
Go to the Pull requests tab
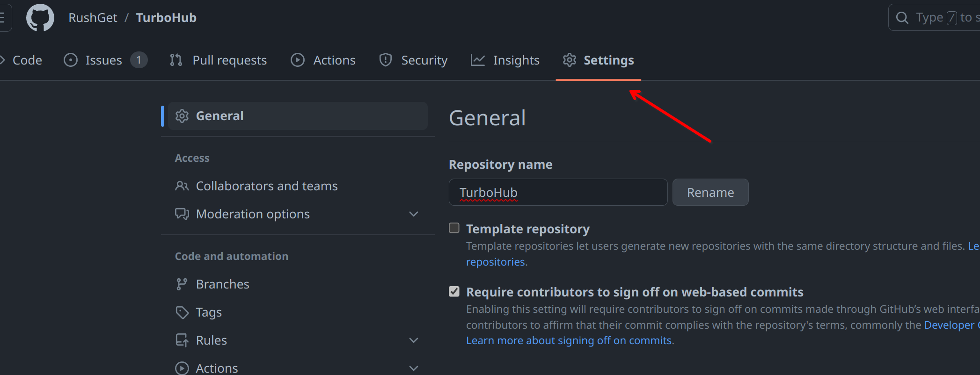click(x=218, y=60)
